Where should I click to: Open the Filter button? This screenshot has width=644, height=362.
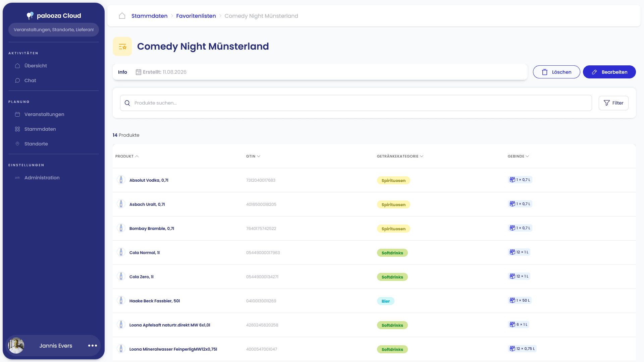coord(613,103)
